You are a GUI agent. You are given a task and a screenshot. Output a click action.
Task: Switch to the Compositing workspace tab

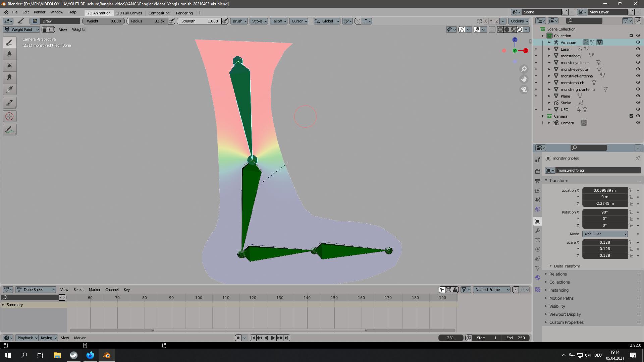coord(159,13)
